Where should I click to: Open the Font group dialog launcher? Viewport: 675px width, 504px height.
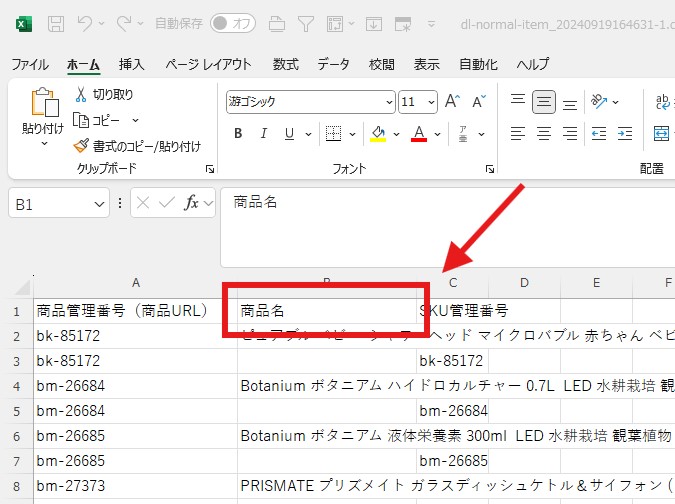(490, 169)
